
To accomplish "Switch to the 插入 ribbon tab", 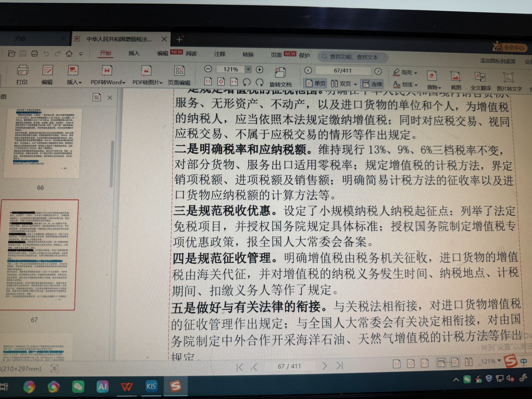I will point(134,53).
